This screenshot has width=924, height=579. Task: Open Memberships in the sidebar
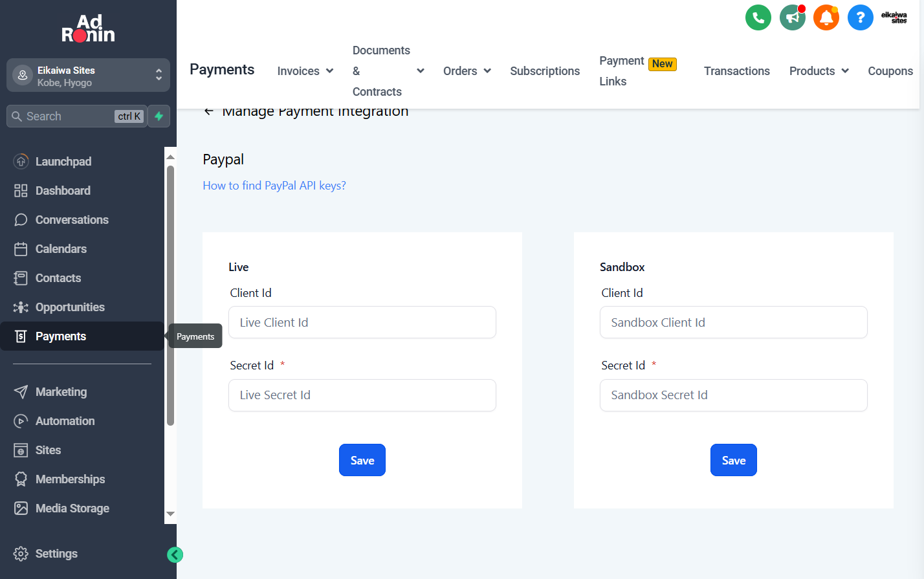pyautogui.click(x=70, y=479)
